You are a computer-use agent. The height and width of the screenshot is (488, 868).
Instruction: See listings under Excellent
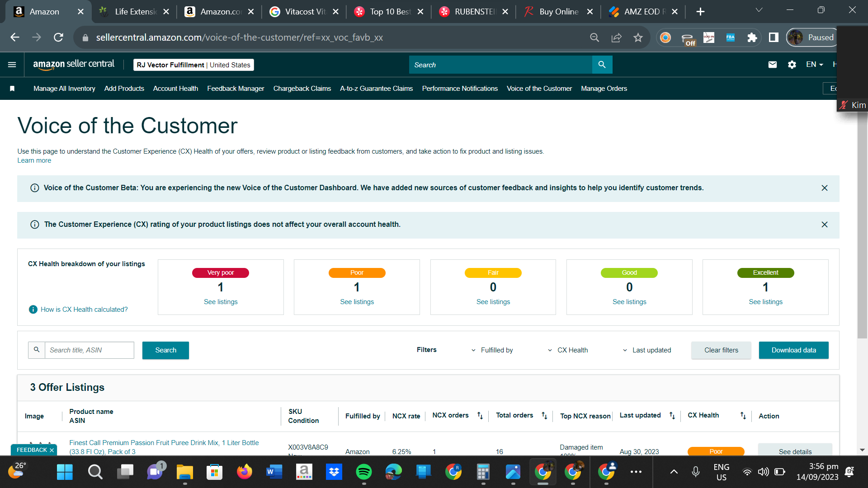pos(765,302)
